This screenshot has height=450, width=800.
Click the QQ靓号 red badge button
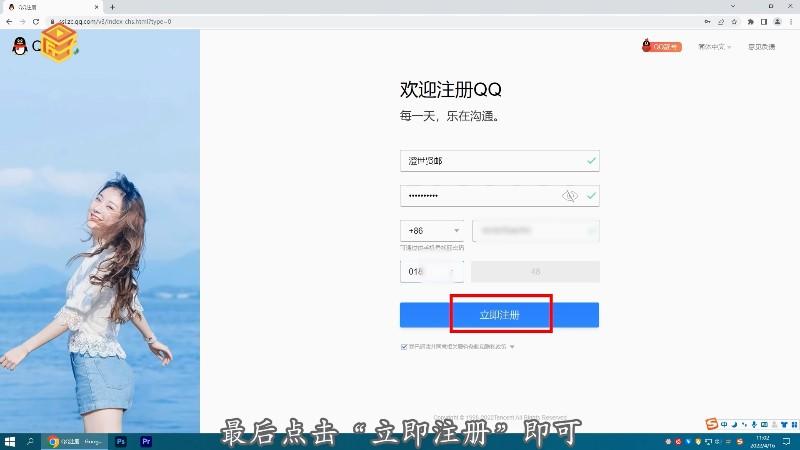pyautogui.click(x=662, y=46)
